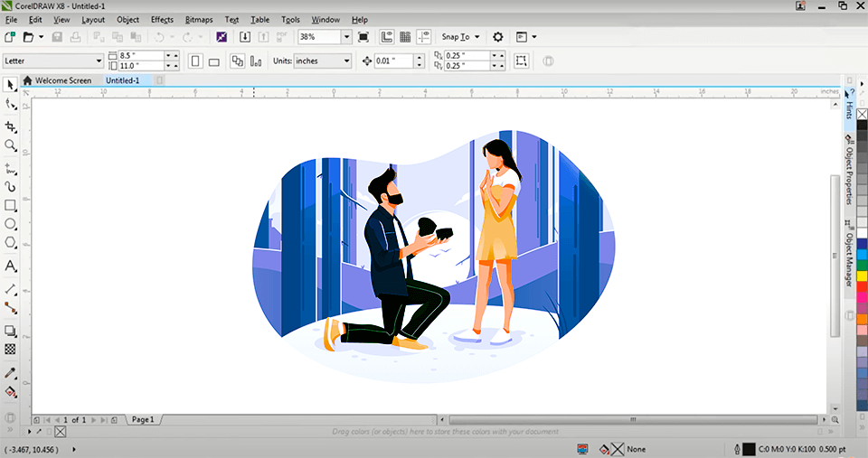Screen dimensions: 868x458
Task: Switch page to landscape orientation
Action: coord(214,61)
